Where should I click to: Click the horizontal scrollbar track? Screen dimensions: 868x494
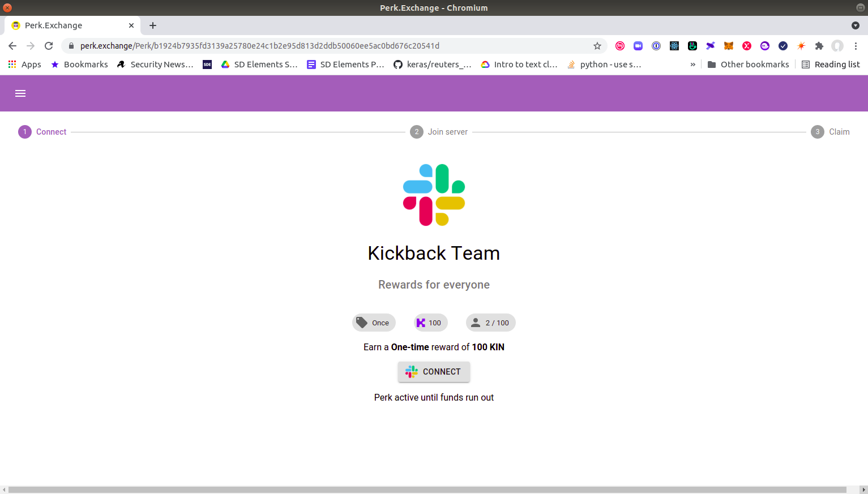tap(427, 489)
